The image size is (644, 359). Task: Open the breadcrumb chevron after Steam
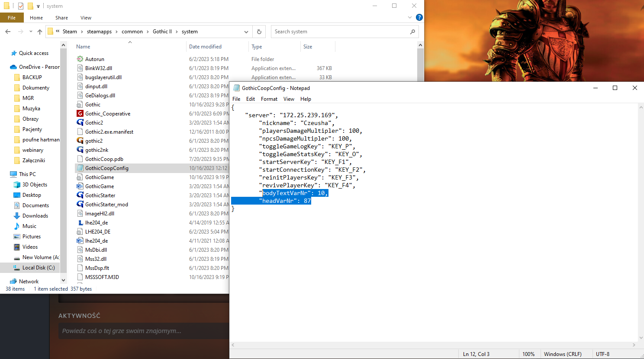click(x=82, y=32)
